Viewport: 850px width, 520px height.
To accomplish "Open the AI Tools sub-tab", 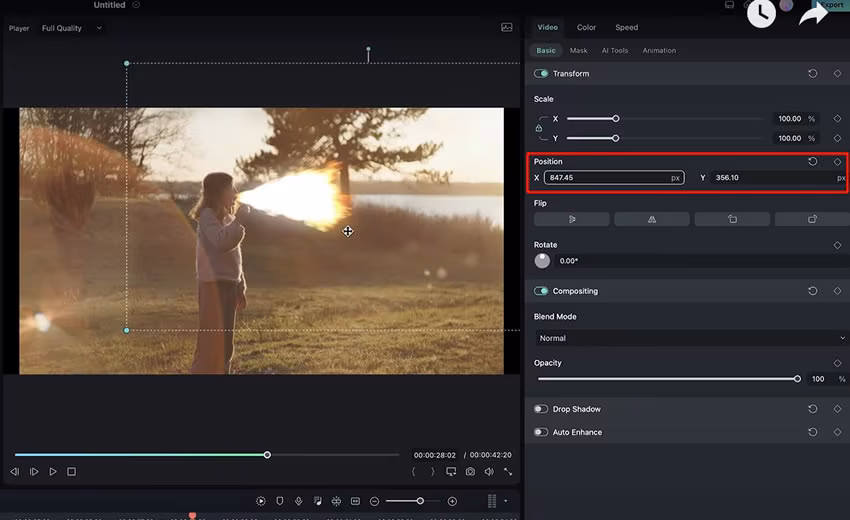I will coord(615,50).
